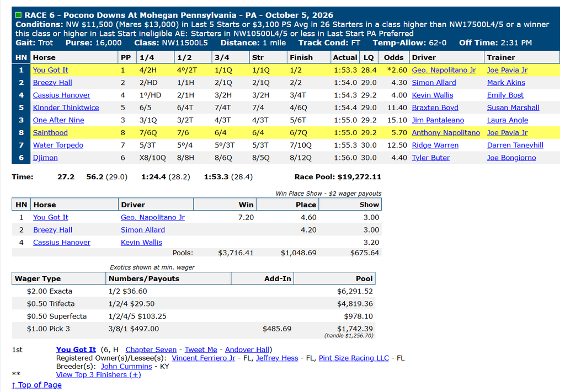Select the $2.00 Exacta row label
Screen dimensions: 565x392
49,291
